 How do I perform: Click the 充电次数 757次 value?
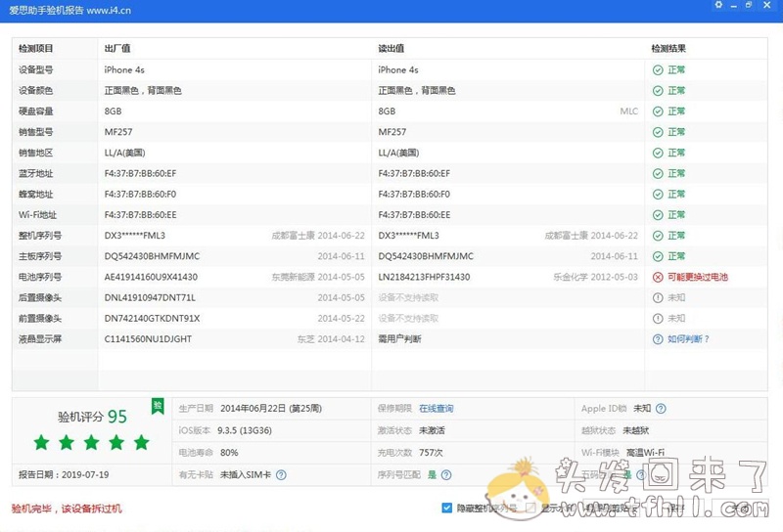tap(431, 453)
